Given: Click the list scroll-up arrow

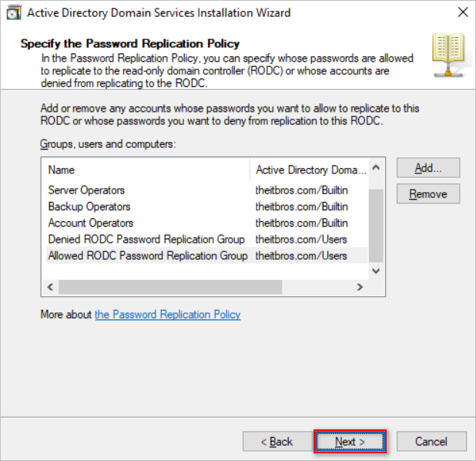Looking at the screenshot, I should coord(376,167).
